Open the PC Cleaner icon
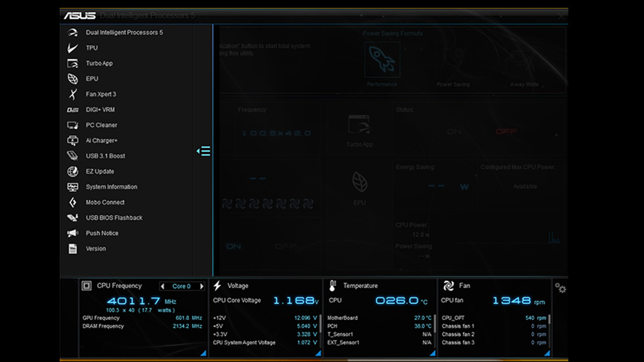The image size is (644, 362). click(73, 125)
